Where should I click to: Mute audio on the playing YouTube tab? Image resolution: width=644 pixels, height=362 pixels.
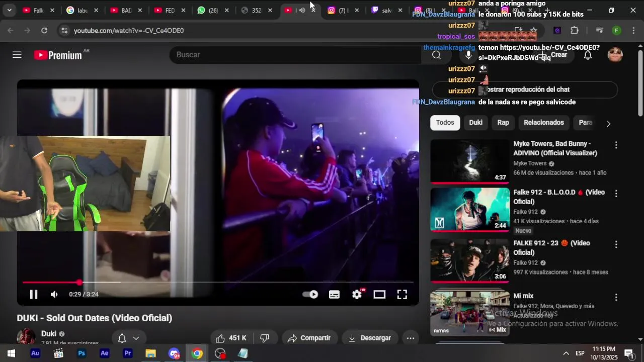point(302,10)
